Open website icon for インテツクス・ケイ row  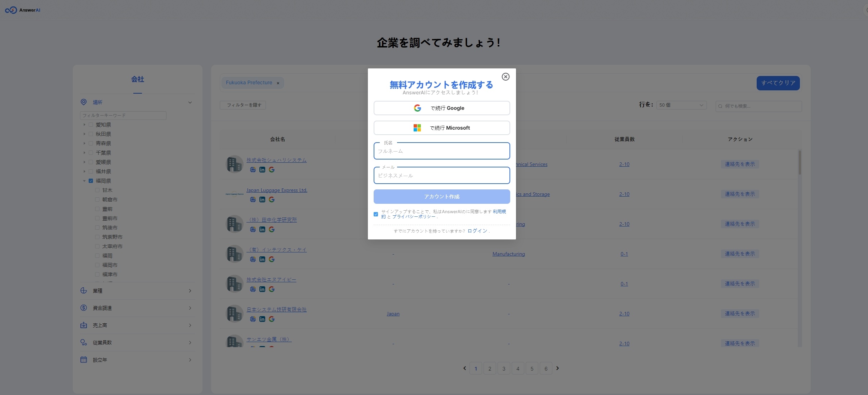[x=253, y=259]
